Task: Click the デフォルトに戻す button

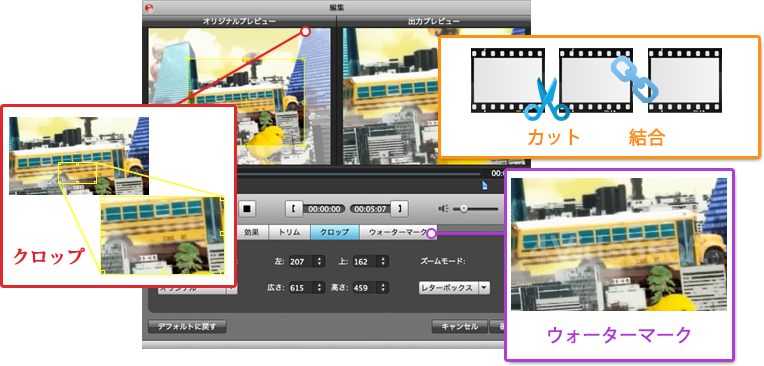Action: pyautogui.click(x=187, y=327)
